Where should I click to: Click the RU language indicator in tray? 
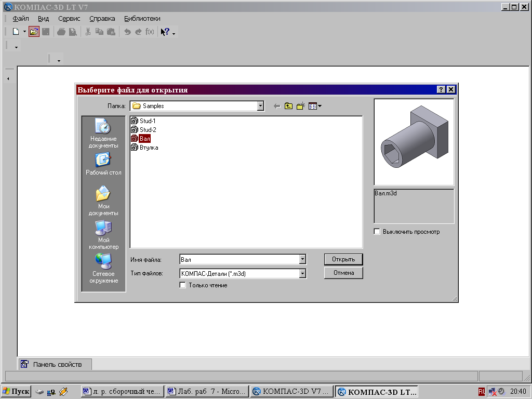click(482, 392)
